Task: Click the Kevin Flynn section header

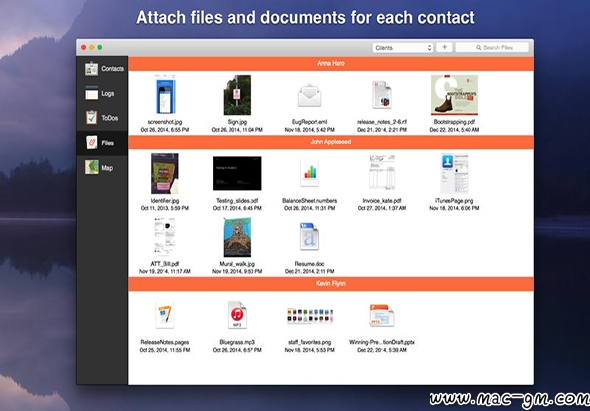Action: (x=331, y=284)
